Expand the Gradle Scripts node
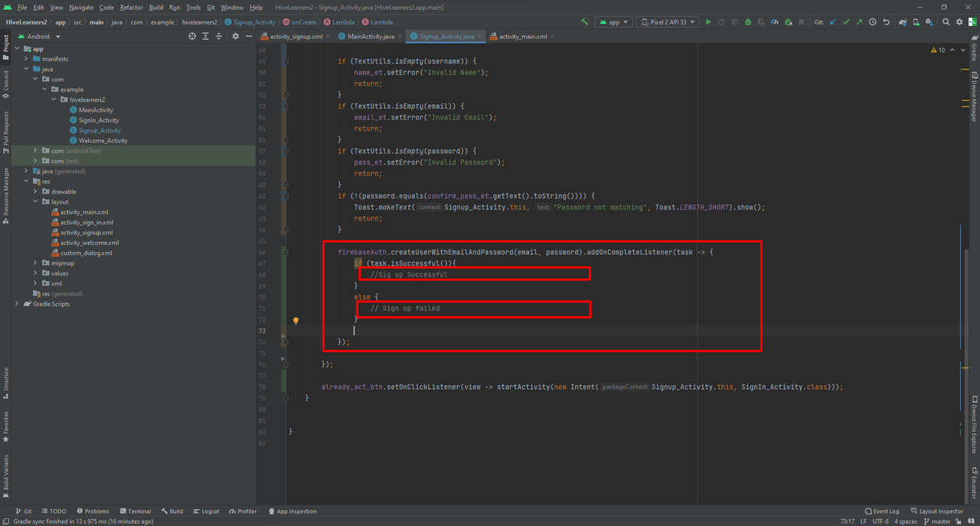980x526 pixels. tap(18, 304)
